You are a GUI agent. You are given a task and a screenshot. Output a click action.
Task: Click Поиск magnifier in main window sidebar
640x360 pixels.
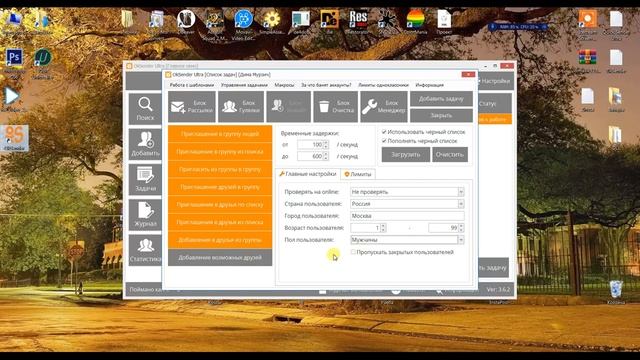tap(145, 109)
